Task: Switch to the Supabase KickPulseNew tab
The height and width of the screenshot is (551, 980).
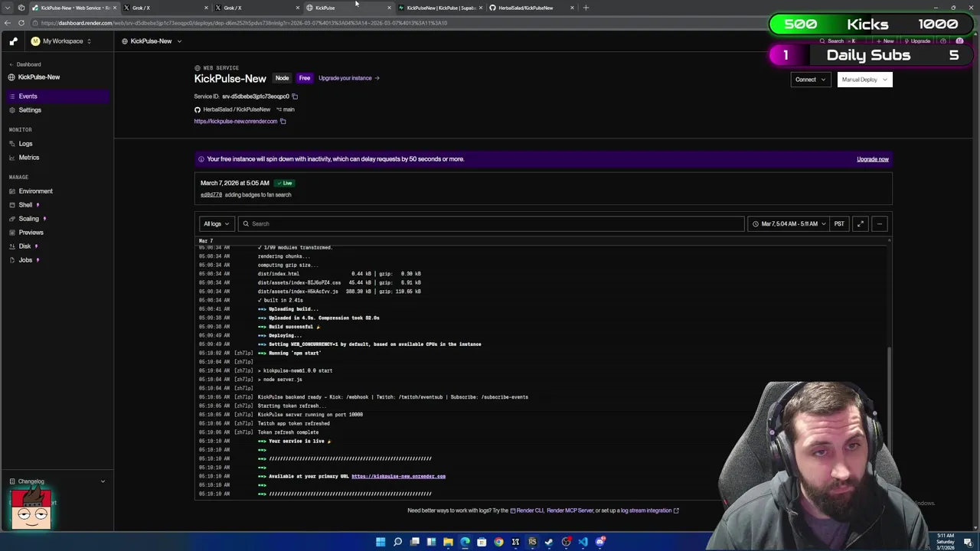Action: (440, 8)
